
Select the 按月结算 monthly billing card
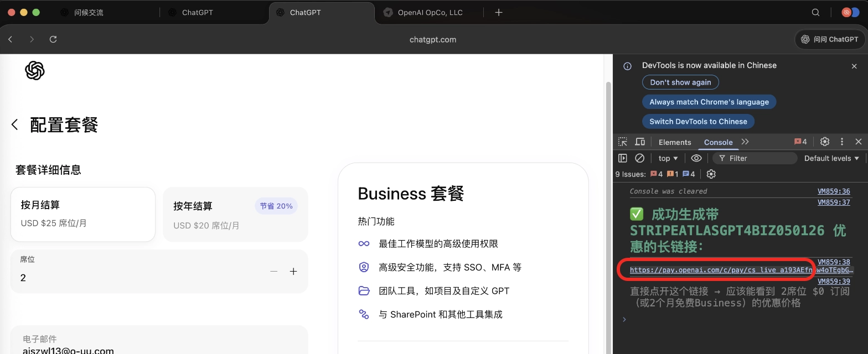[x=83, y=214]
